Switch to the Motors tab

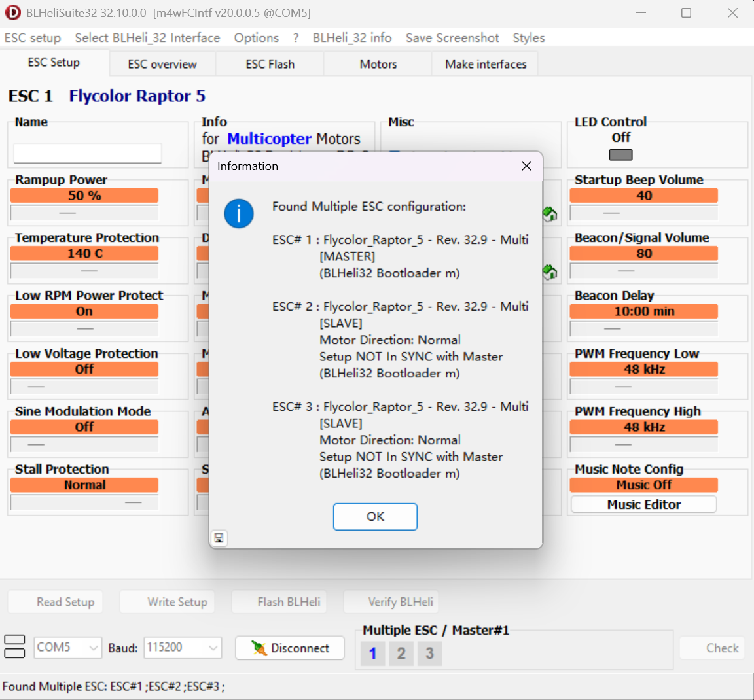click(378, 64)
